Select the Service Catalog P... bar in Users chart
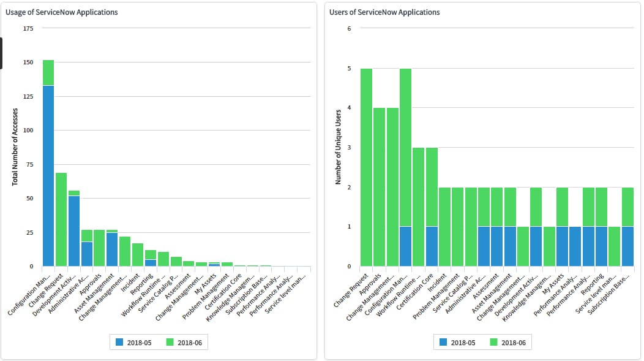644x361 pixels. pos(471,227)
